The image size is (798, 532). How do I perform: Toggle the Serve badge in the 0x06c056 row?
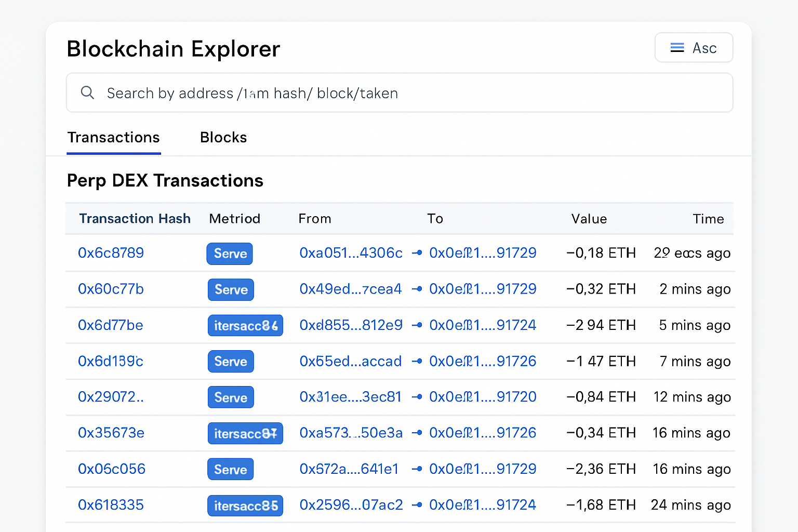pyautogui.click(x=230, y=469)
